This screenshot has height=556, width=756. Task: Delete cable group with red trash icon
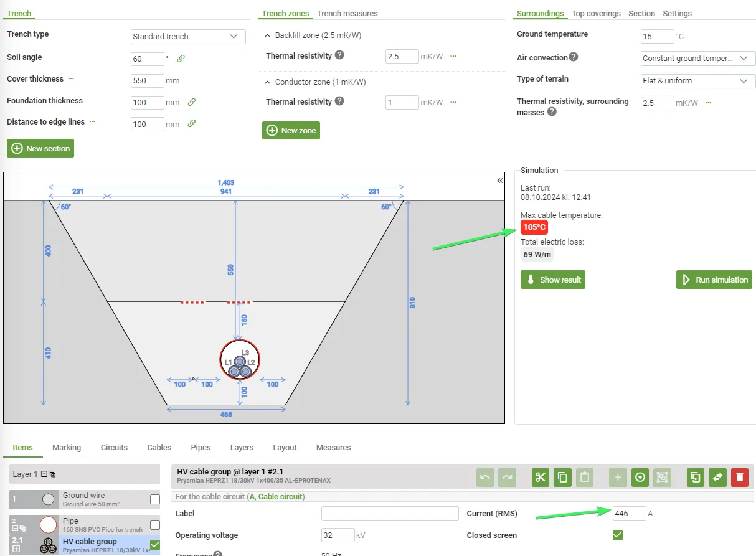(740, 478)
